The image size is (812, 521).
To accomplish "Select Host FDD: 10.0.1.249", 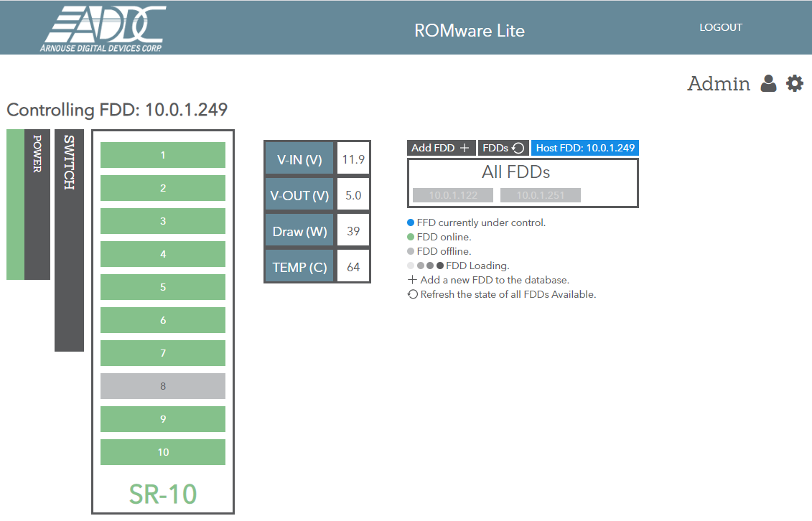I will 585,148.
